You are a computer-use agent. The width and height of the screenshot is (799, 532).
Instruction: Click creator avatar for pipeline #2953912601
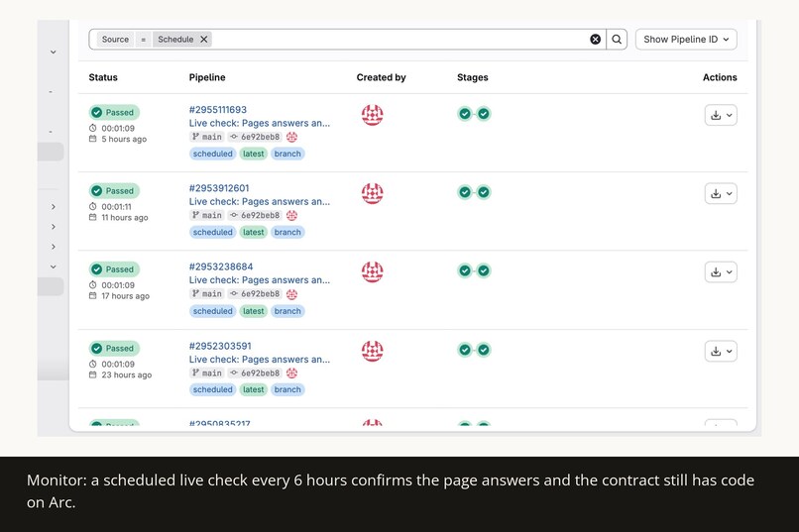click(x=372, y=193)
